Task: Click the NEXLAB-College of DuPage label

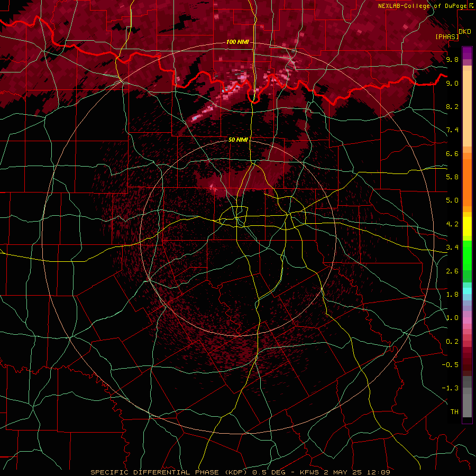Action: coord(422,6)
